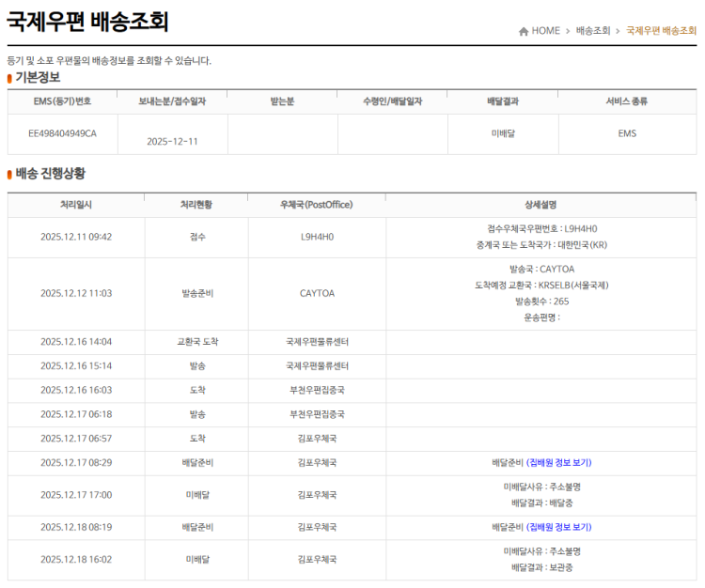Click the 처리일시 column header
705x588 pixels.
[x=76, y=205]
